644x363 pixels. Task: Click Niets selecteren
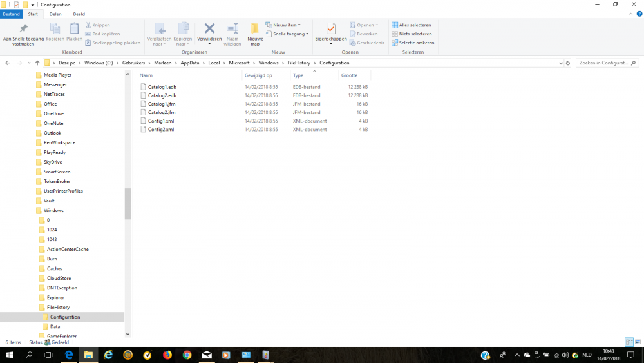(412, 34)
